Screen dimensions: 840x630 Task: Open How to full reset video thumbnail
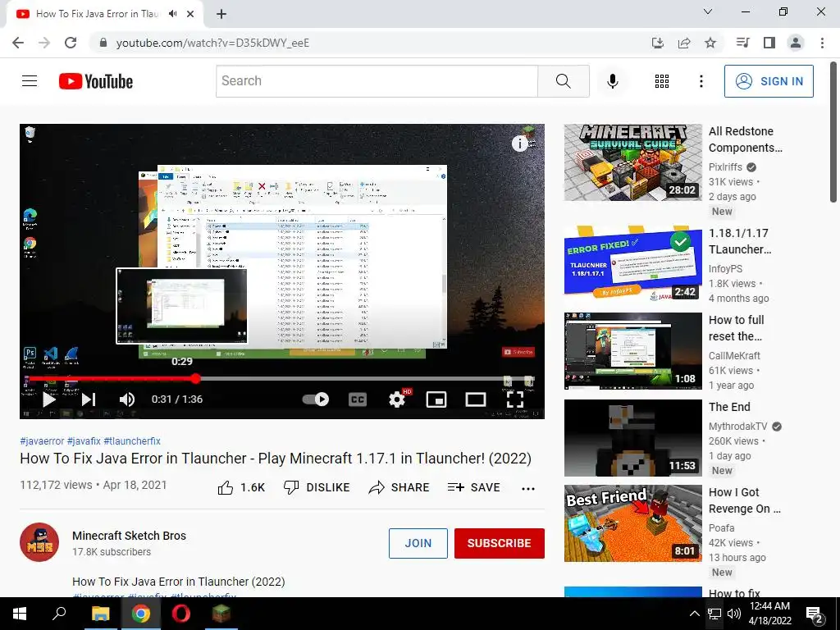632,351
